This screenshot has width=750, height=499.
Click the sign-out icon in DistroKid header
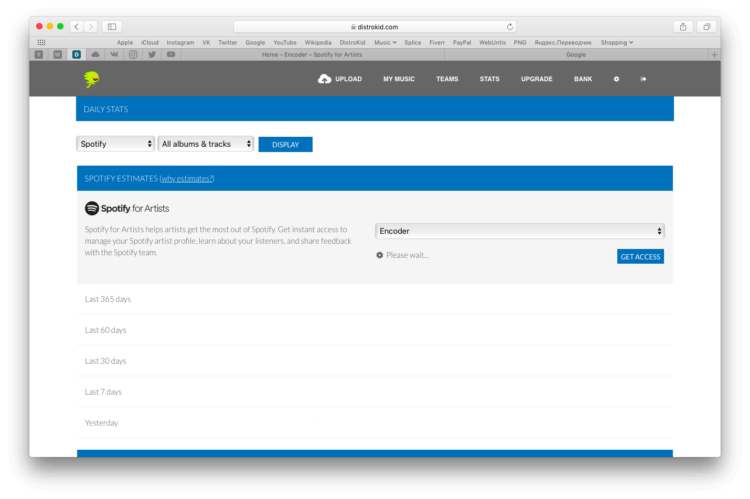[643, 79]
